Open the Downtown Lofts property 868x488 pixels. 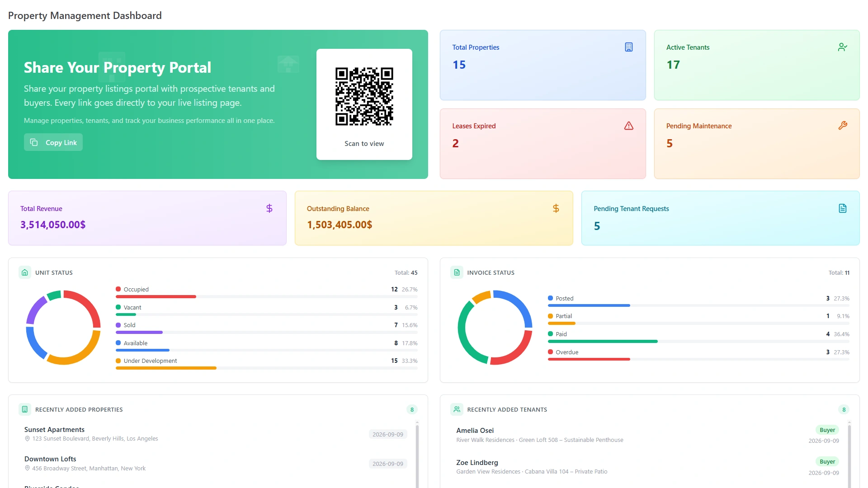(216, 464)
